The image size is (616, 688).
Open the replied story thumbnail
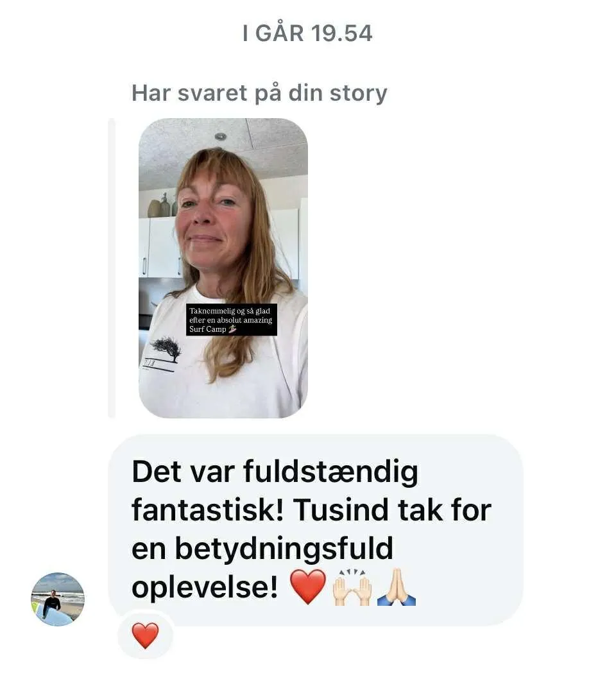223,268
